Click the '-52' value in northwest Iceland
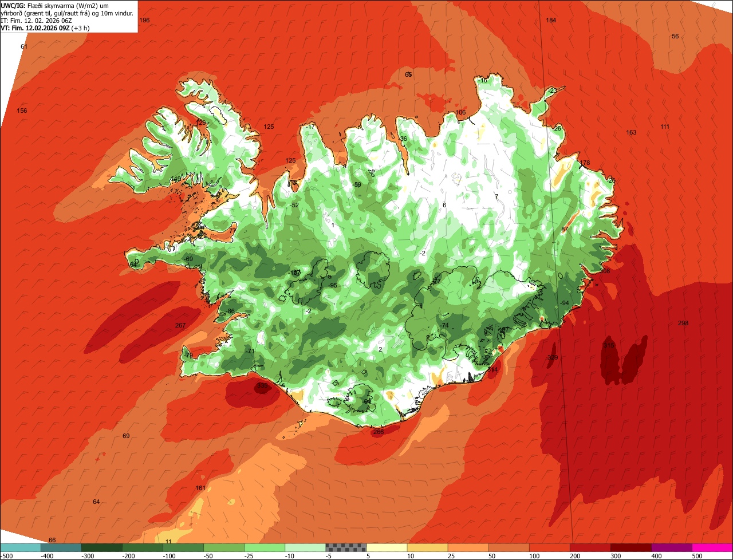Viewport: 733px width, 560px height. [x=294, y=205]
